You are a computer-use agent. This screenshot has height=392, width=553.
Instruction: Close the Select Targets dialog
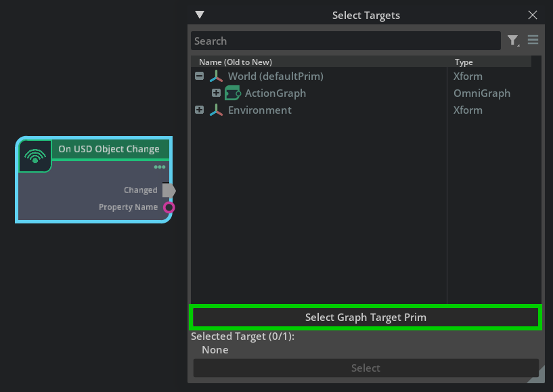[x=533, y=15]
